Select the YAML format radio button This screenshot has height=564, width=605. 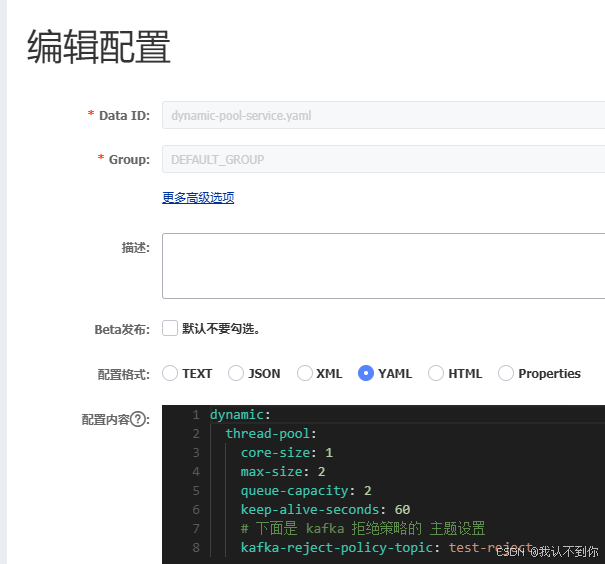tap(366, 373)
